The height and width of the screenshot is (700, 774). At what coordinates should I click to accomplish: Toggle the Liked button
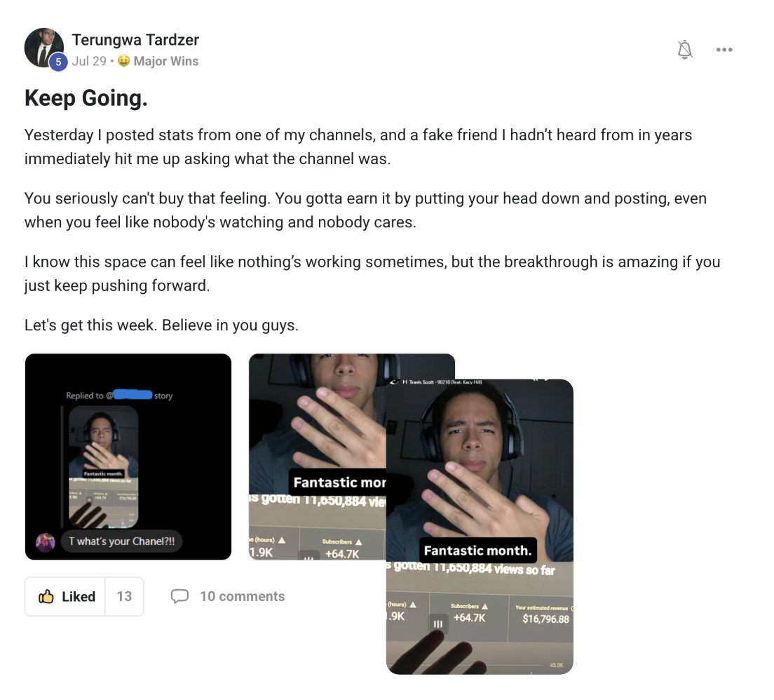[65, 596]
